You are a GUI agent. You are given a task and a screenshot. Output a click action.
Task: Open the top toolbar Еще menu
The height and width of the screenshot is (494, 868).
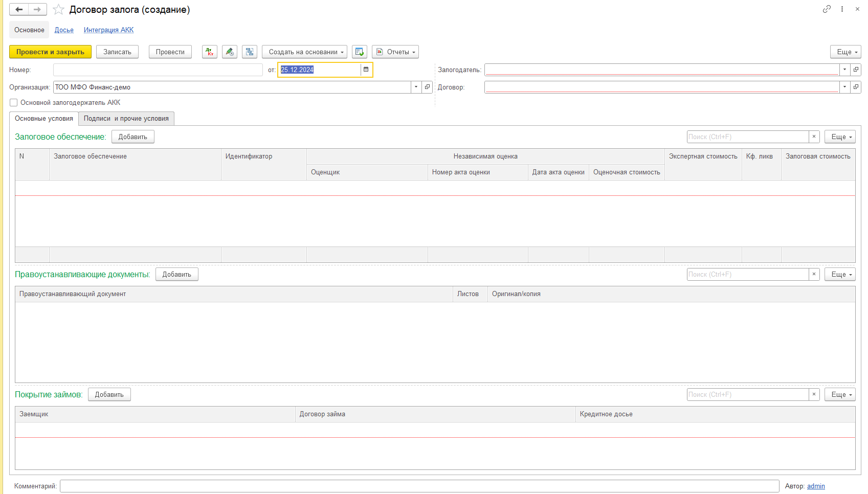click(x=845, y=52)
